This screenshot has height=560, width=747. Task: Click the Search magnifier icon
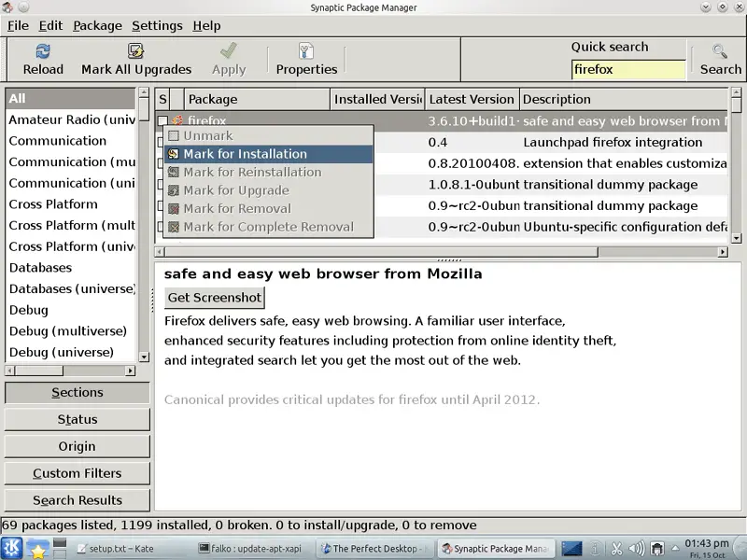(x=720, y=51)
